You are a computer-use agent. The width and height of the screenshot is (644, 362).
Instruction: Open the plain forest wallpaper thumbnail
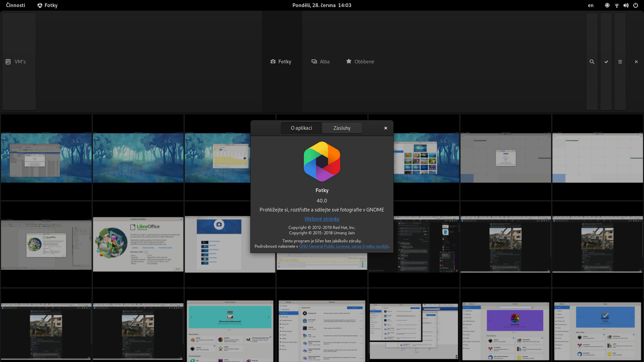138,158
